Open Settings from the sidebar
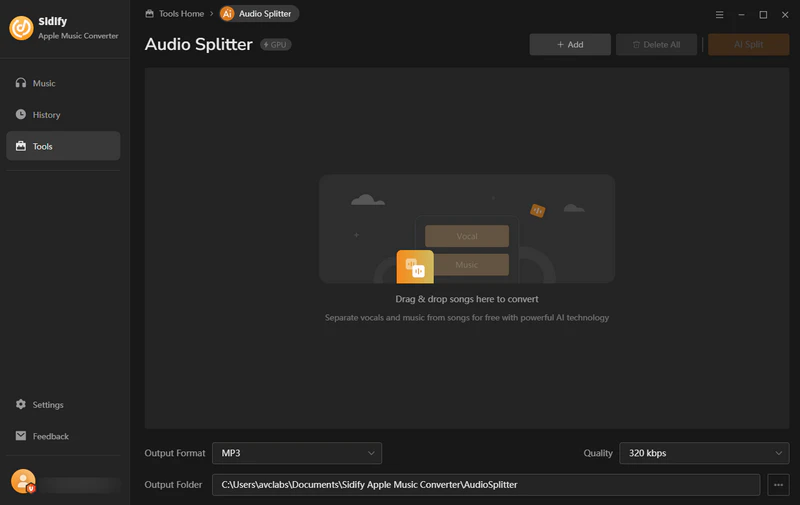This screenshot has height=505, width=800. click(x=63, y=405)
